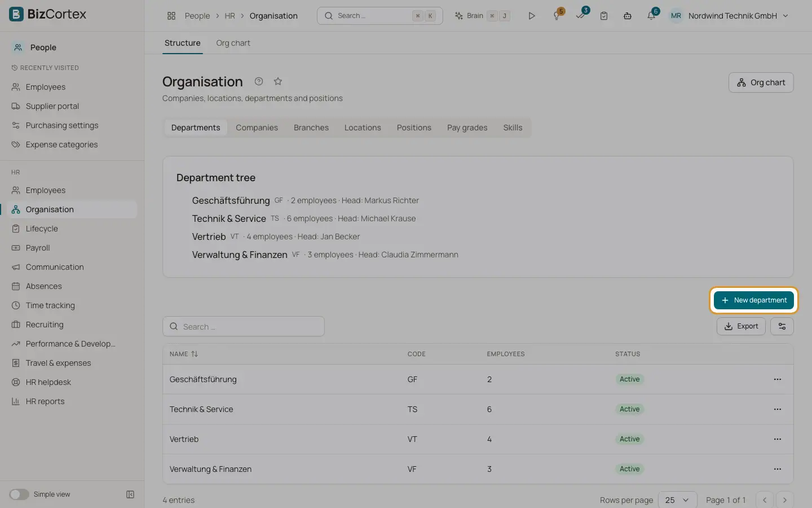Select the Companies tab
Viewport: 812px width, 508px height.
(x=257, y=128)
